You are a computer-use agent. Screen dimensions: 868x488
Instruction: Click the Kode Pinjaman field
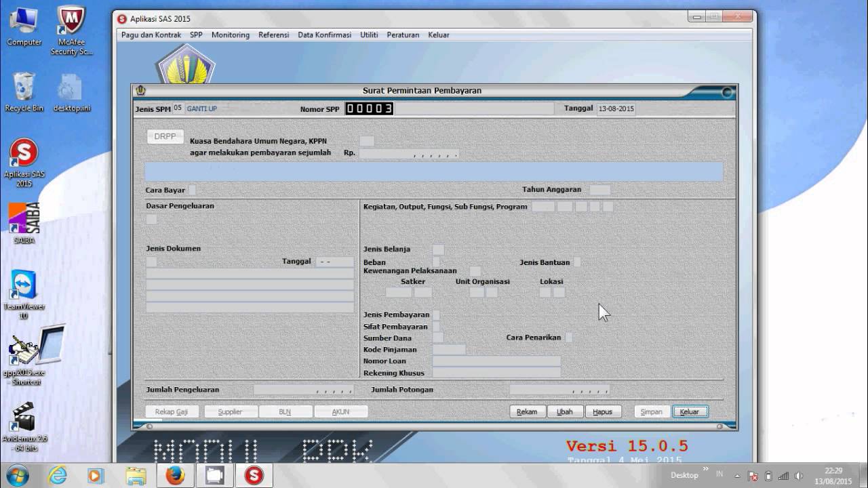point(449,350)
